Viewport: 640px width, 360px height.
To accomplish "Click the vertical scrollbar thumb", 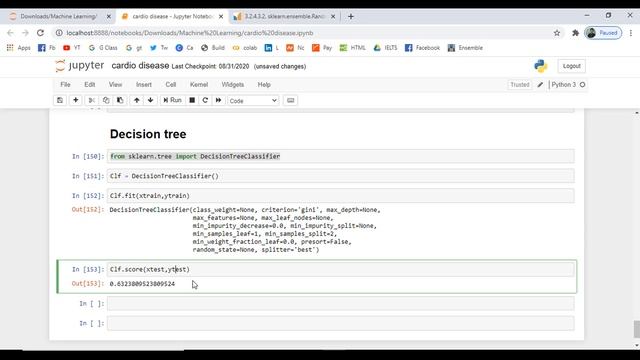I will (636, 329).
